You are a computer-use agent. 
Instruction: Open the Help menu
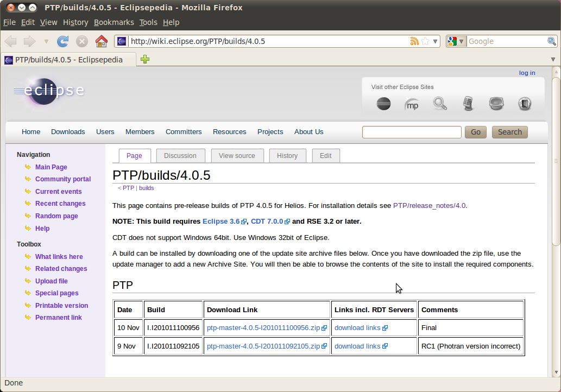(x=171, y=22)
